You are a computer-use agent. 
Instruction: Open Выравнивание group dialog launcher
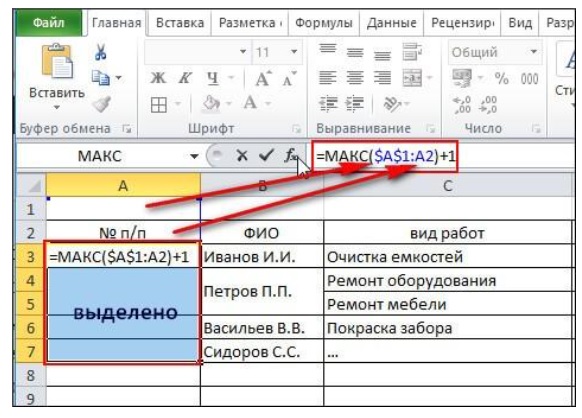(x=431, y=129)
